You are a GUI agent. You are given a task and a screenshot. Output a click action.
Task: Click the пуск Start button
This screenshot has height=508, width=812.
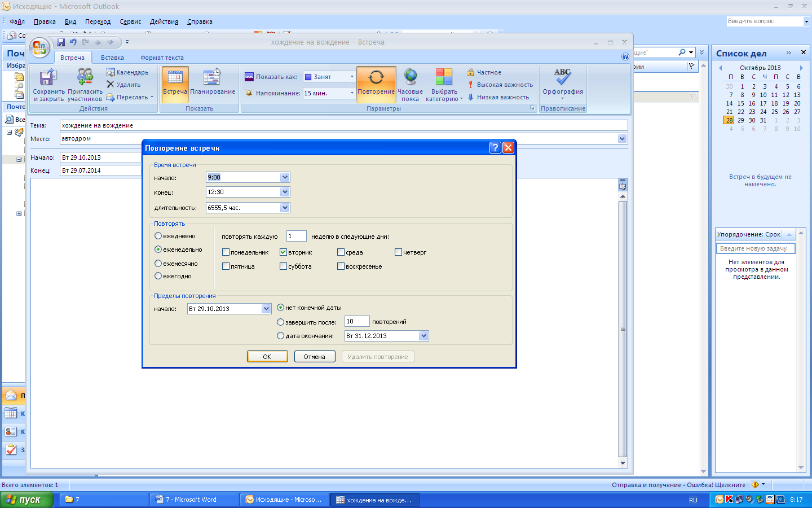(27, 500)
